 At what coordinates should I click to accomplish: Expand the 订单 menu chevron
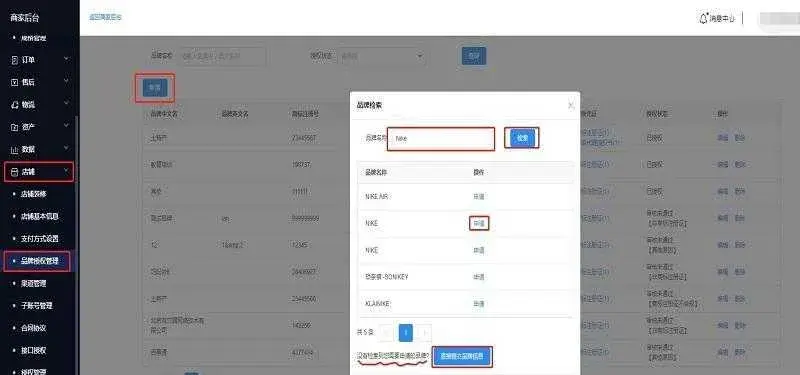pos(66,59)
